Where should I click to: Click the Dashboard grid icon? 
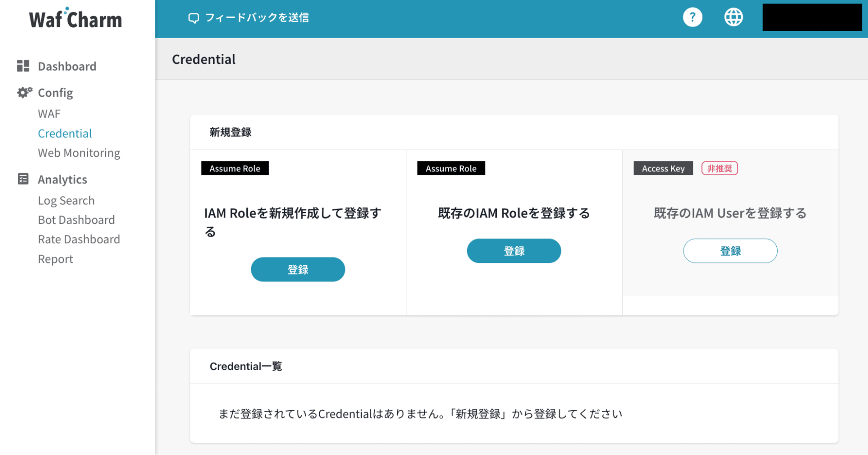(23, 66)
